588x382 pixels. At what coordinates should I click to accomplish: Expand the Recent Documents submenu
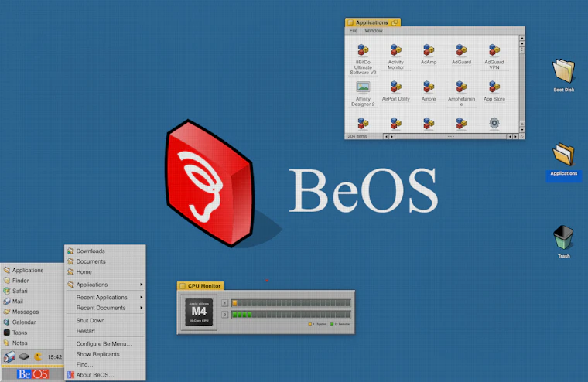(105, 308)
